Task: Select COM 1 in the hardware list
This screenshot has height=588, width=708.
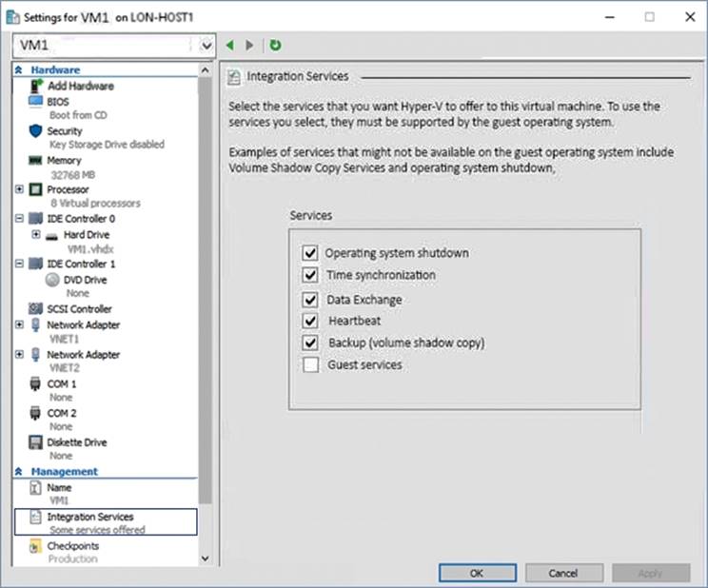Action: point(62,384)
